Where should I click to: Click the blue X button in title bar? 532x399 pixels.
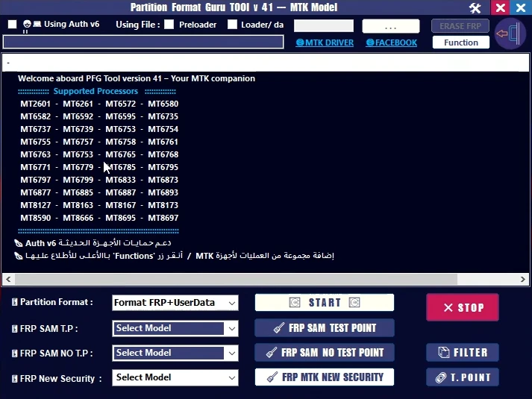coord(521,7)
